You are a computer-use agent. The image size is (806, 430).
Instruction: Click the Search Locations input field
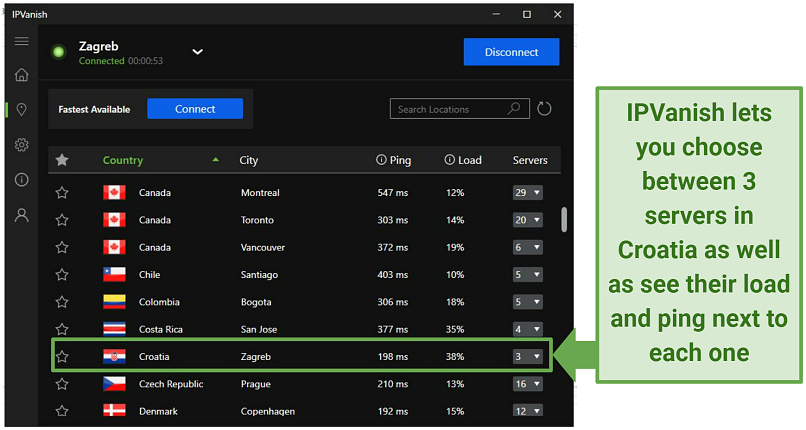(x=460, y=109)
